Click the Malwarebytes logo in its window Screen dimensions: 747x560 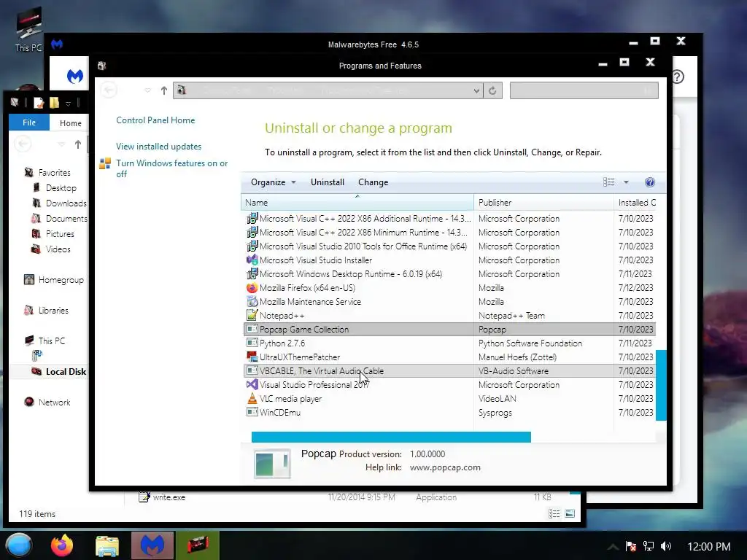[75, 76]
